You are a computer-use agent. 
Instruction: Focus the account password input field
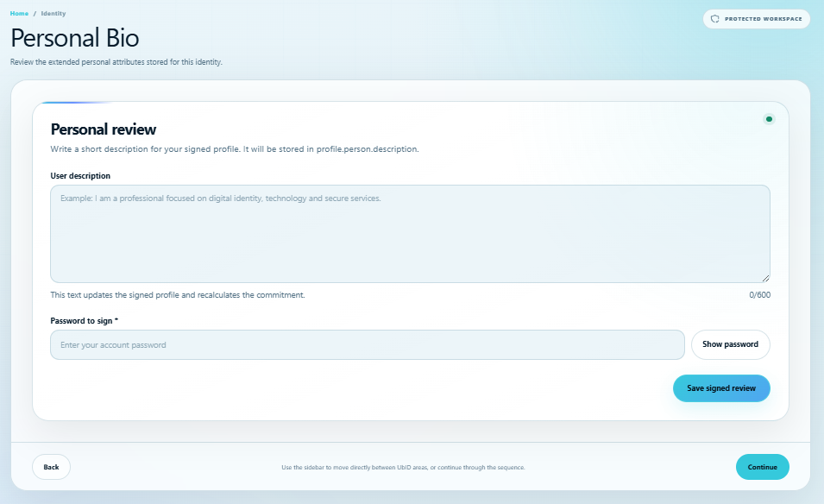pos(368,344)
